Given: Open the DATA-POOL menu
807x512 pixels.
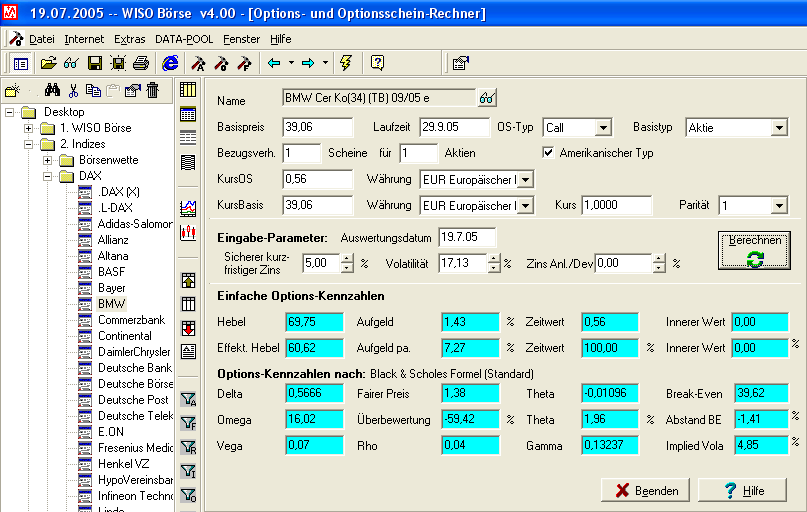Looking at the screenshot, I should tap(184, 39).
